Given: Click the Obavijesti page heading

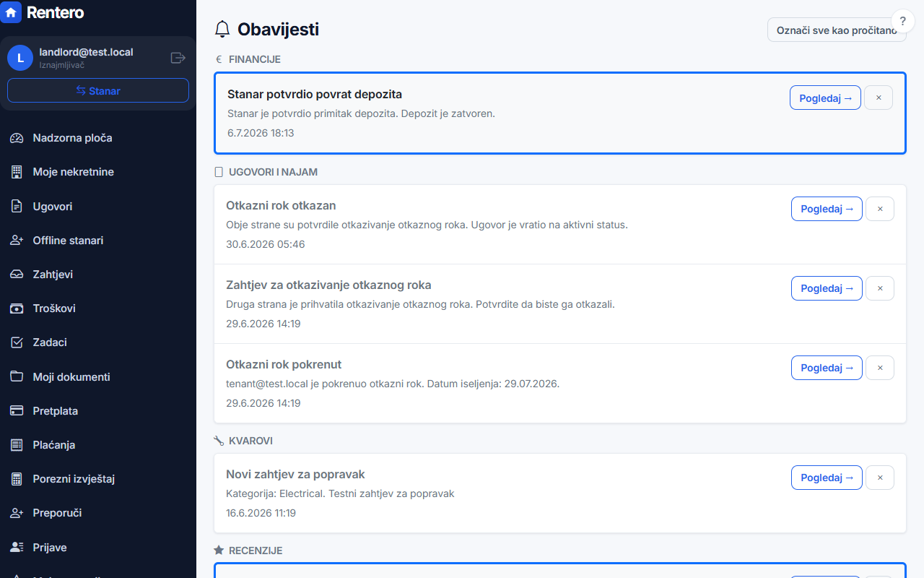Looking at the screenshot, I should coord(278,30).
